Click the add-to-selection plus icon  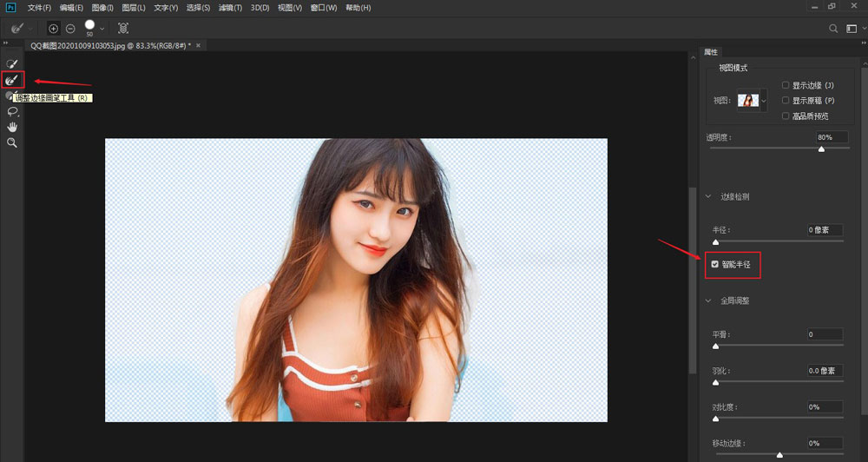53,29
